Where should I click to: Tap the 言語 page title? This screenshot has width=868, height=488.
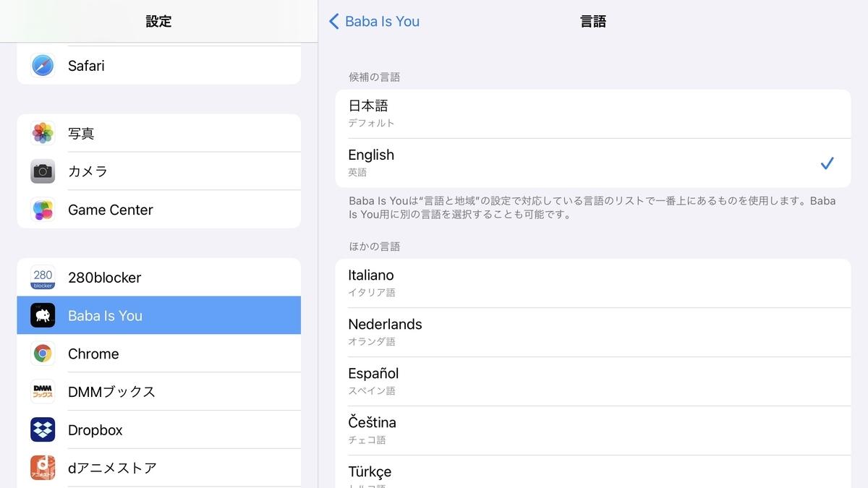593,22
